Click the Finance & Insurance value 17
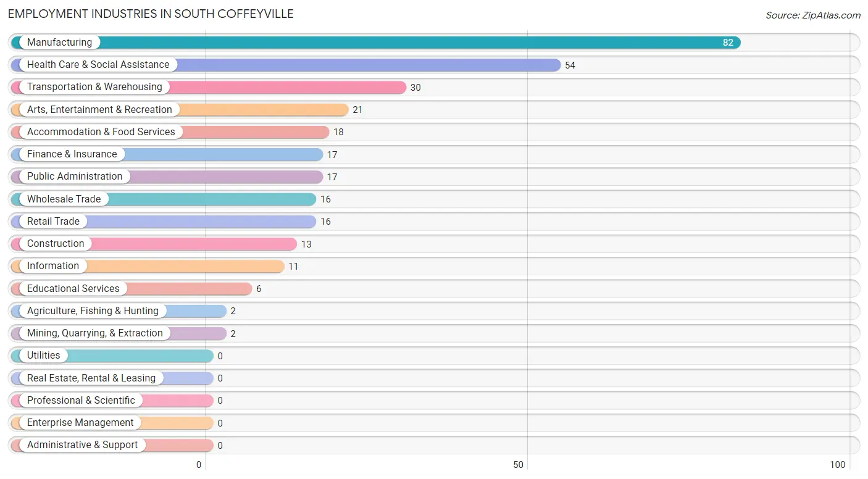This screenshot has height=479, width=868. (x=332, y=155)
